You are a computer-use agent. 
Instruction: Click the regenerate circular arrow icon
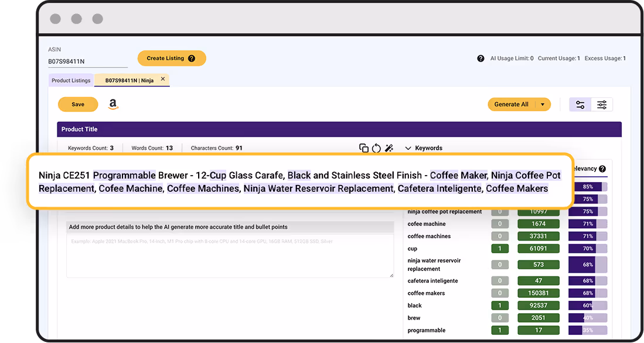click(x=376, y=148)
